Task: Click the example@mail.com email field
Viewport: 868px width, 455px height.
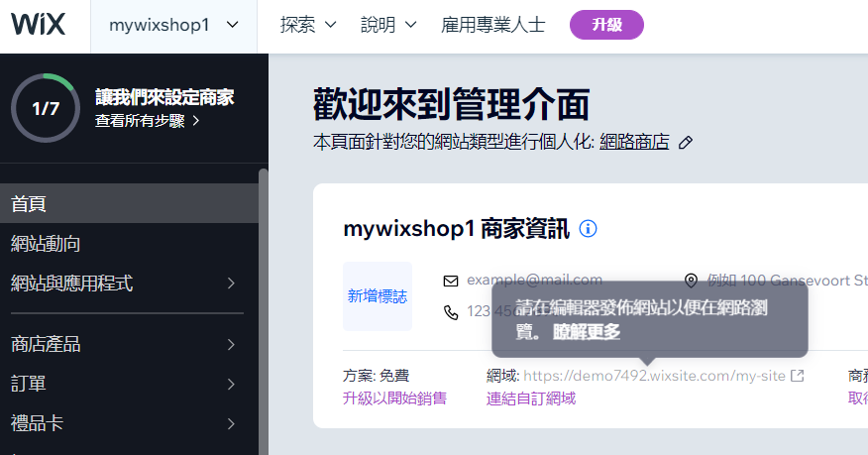Action: 534,280
